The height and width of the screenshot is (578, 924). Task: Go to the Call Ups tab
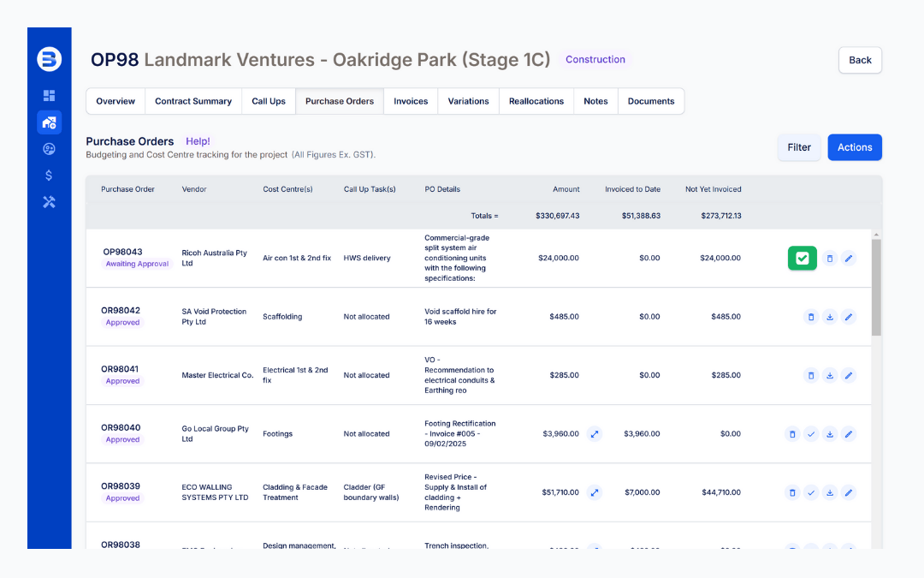269,101
